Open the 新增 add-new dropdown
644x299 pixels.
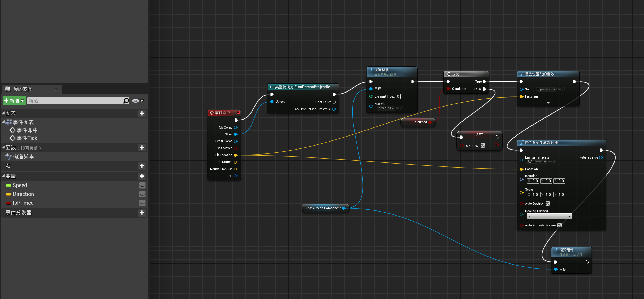(15, 101)
